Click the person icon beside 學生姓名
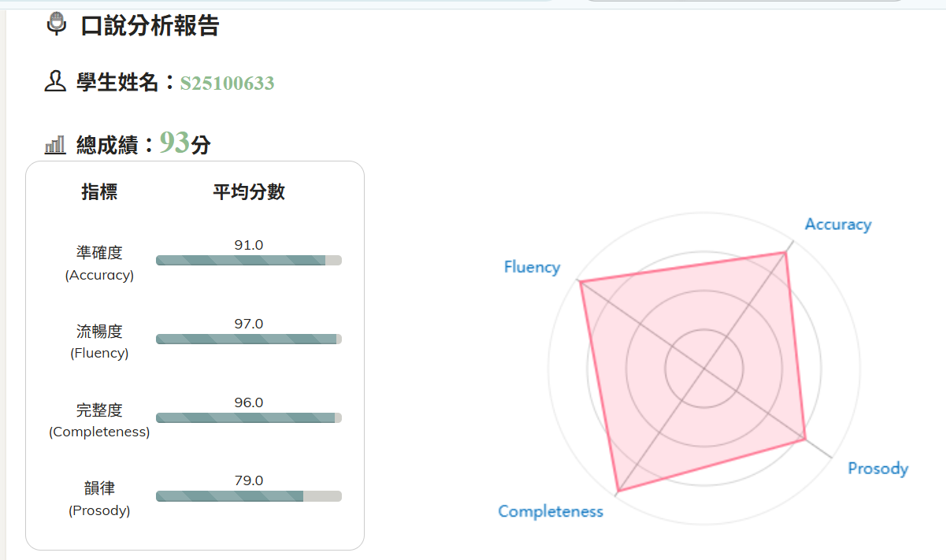946x560 pixels. pos(55,81)
